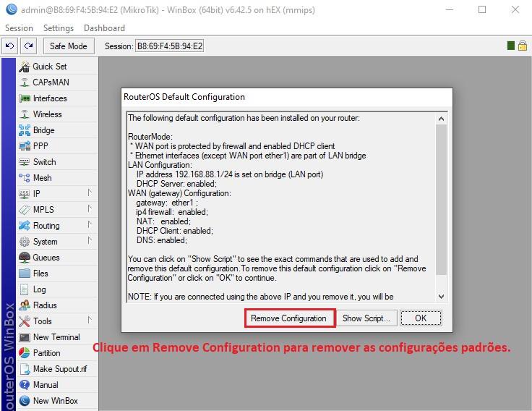The width and height of the screenshot is (532, 411).
Task: Open the Manual help icon
Action: [x=25, y=385]
